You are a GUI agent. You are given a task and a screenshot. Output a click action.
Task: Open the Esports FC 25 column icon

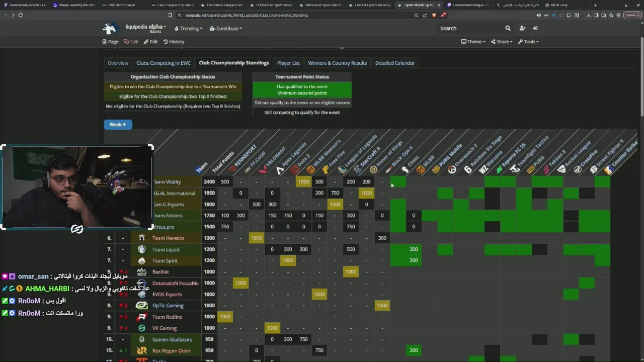(x=499, y=169)
